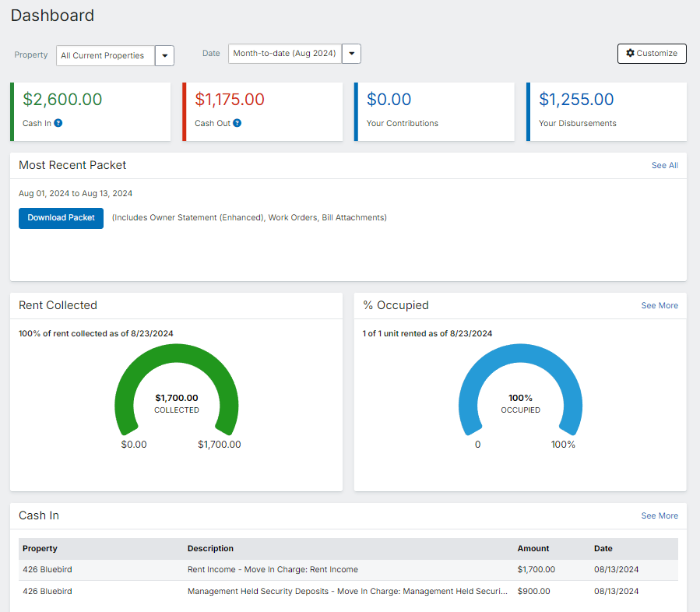Select the $1,255.00 Your Disbursements card
This screenshot has height=612, width=700.
tap(607, 111)
